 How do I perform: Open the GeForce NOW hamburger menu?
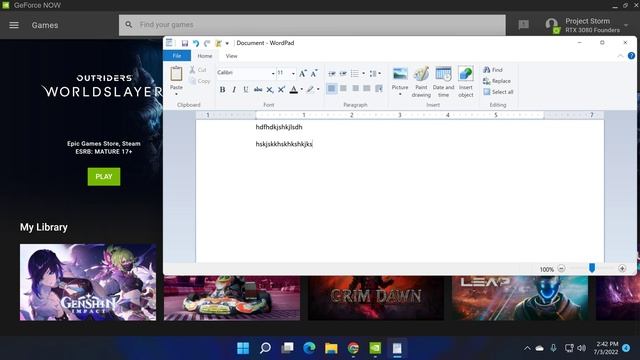(14, 25)
